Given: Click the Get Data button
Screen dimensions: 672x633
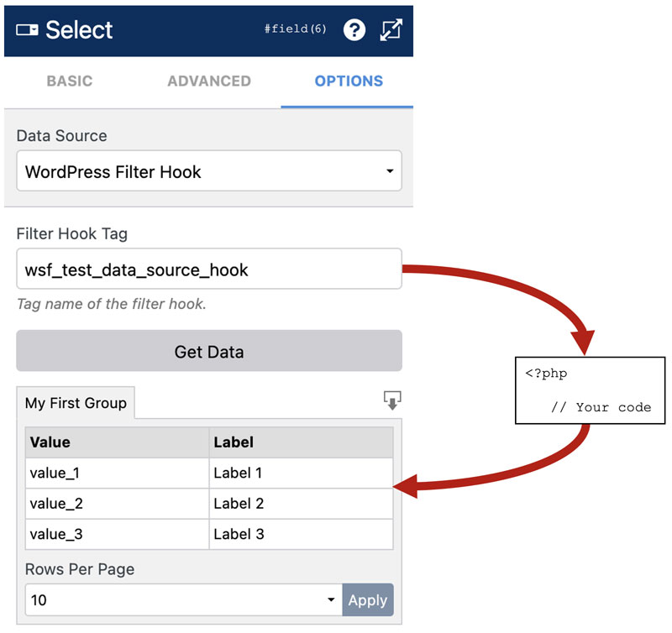Looking at the screenshot, I should [x=209, y=351].
